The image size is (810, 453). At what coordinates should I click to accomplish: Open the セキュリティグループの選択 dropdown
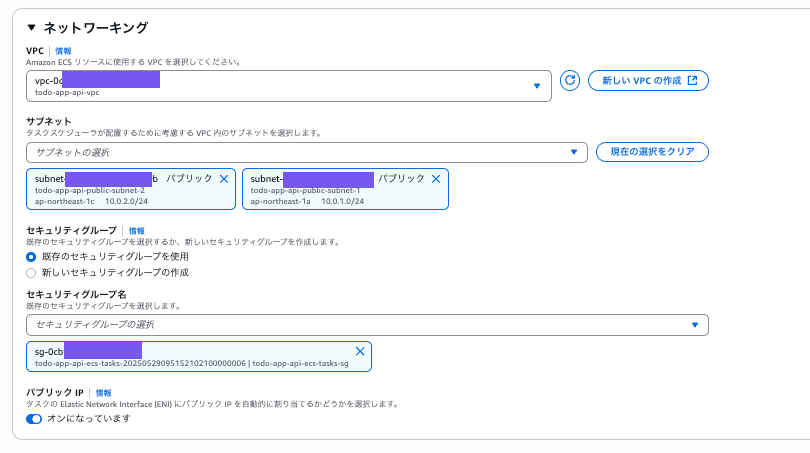click(x=367, y=325)
